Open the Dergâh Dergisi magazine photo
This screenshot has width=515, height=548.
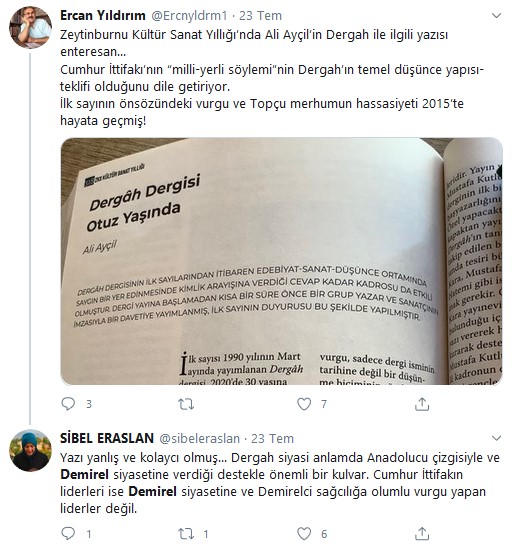click(282, 261)
